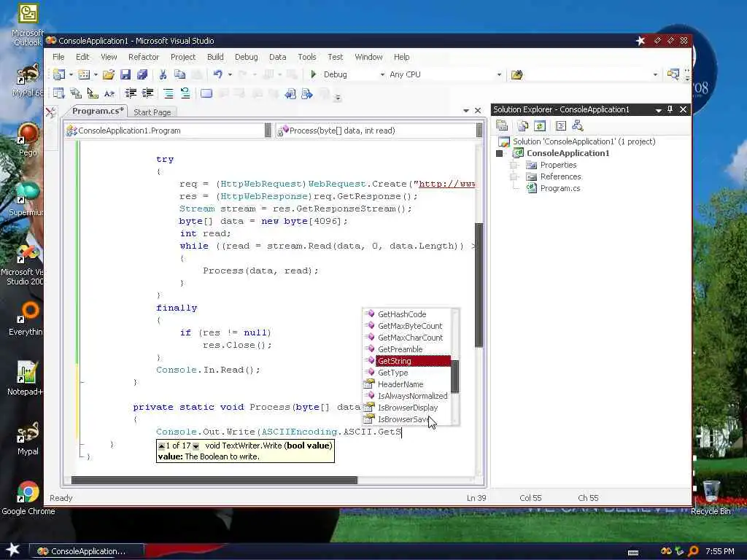Click the Solution Explorer window icon at the toolbar's right end
747x560 pixels.
[673, 74]
